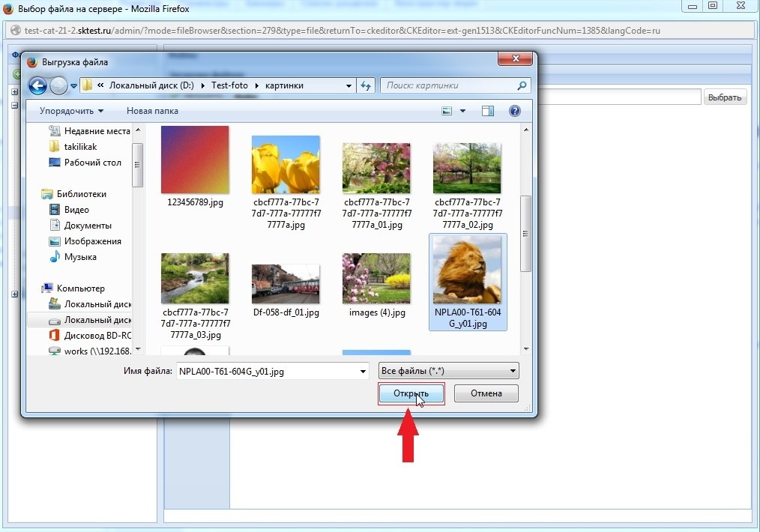This screenshot has width=760, height=532.
Task: Click the change view icon
Action: coord(447,111)
